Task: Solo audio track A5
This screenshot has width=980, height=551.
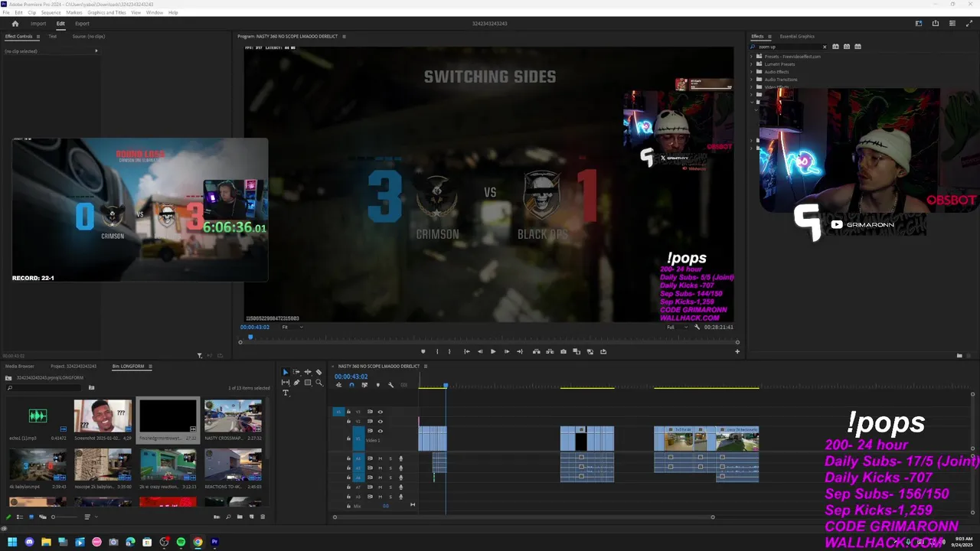Action: tap(390, 468)
